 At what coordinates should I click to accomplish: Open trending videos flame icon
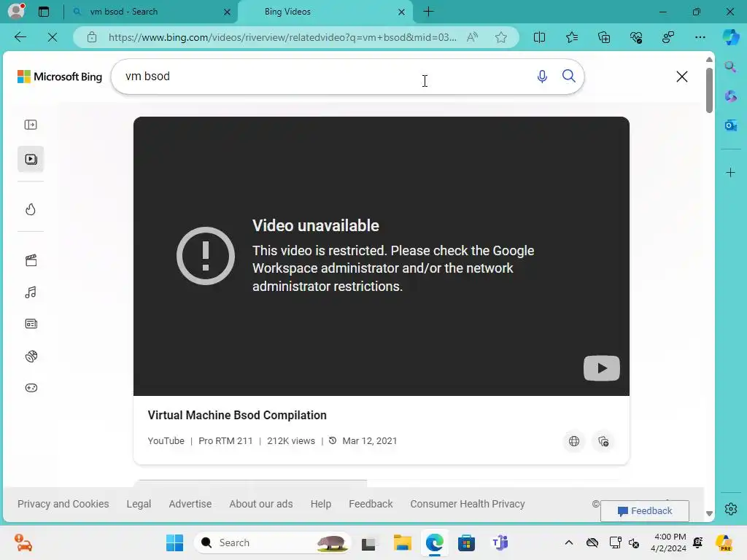(31, 209)
